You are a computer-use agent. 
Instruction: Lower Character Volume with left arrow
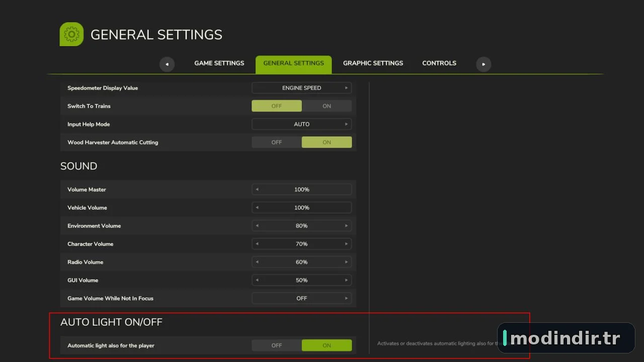[257, 244]
